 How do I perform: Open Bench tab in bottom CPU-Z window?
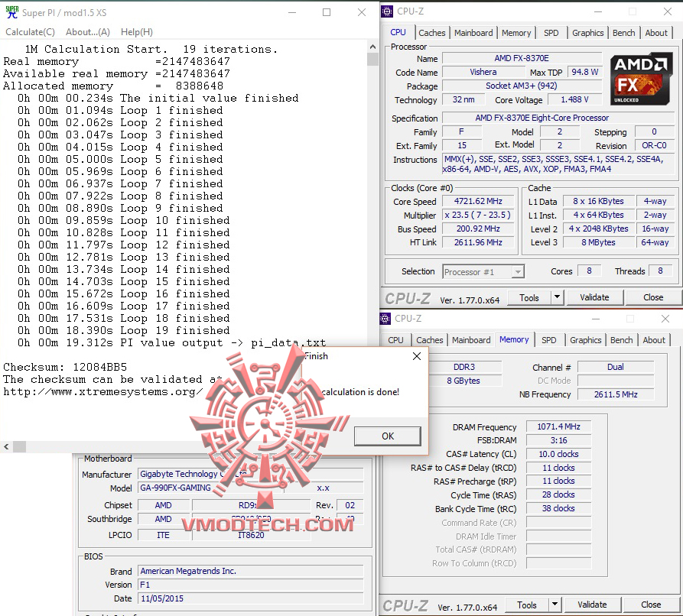[x=622, y=340]
